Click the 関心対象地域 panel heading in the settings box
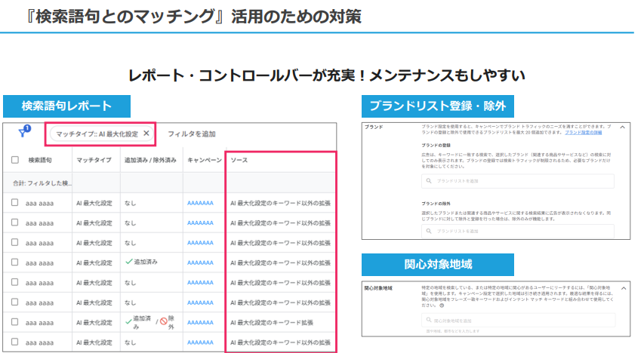 tap(378, 288)
